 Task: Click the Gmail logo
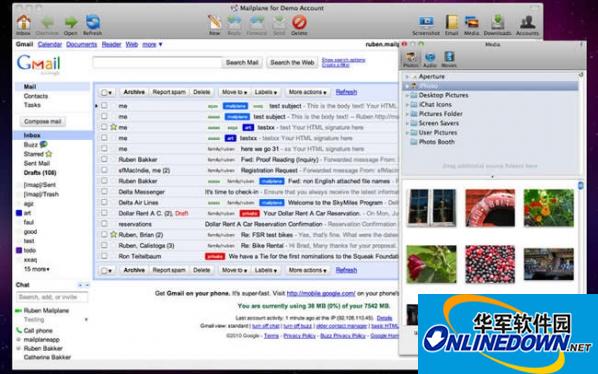coord(38,63)
